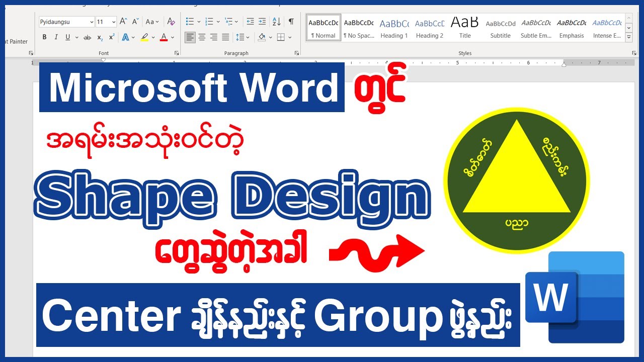Click Clear All Formatting icon
Screen dimensions: 644x362
pos(171,22)
